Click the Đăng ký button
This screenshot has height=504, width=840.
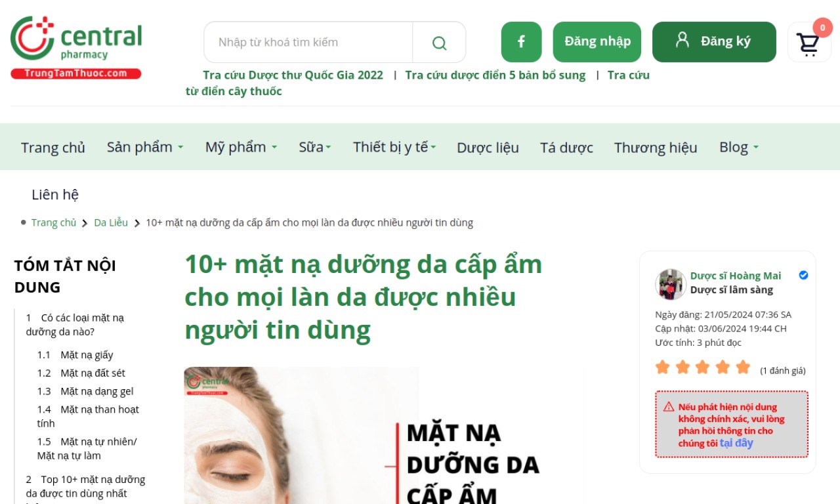click(714, 42)
